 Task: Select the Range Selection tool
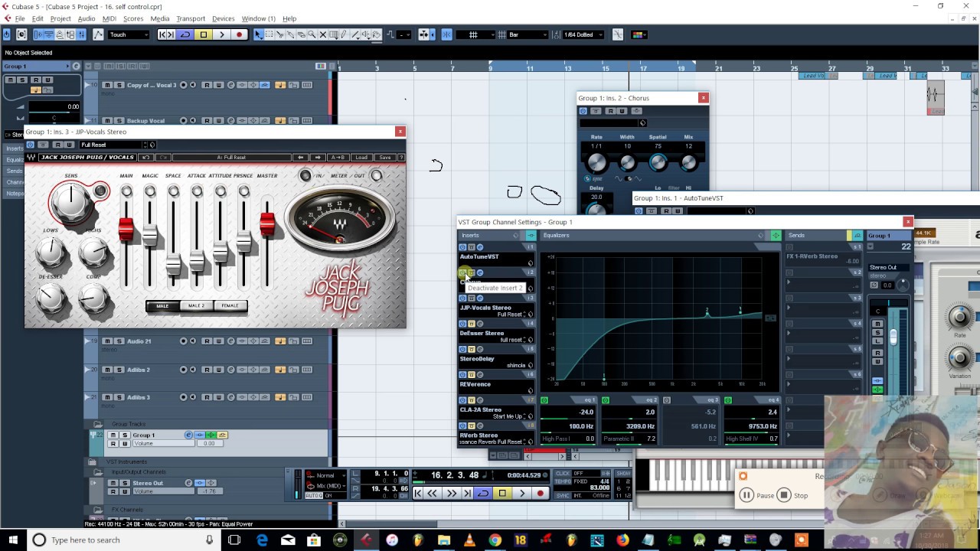[269, 34]
